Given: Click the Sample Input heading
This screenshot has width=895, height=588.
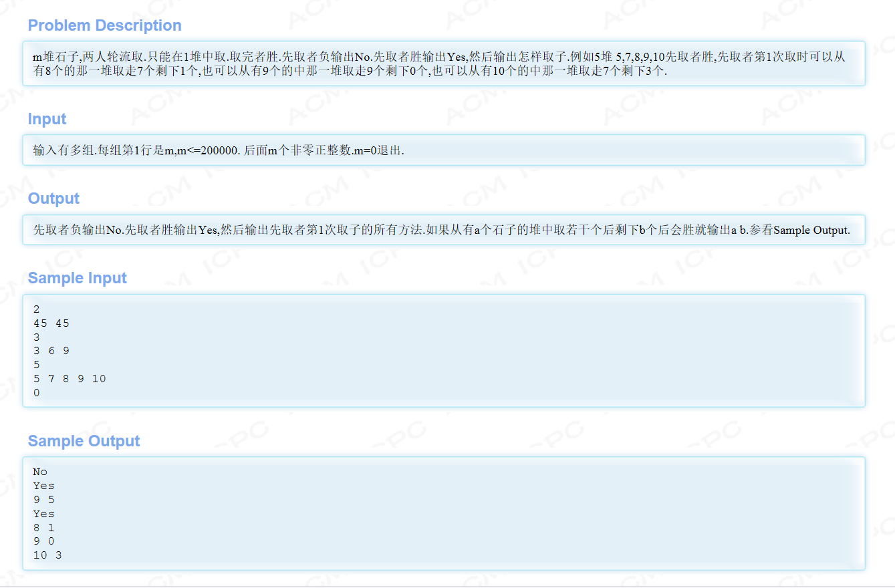Looking at the screenshot, I should [x=78, y=278].
